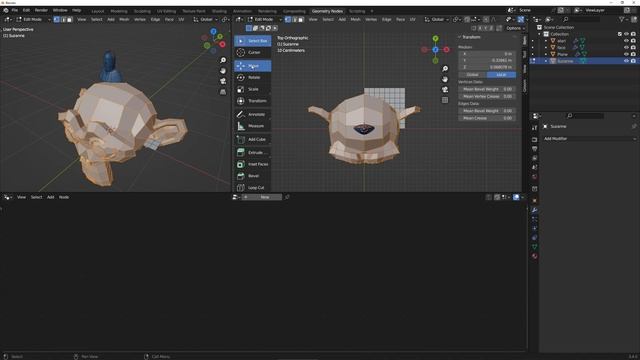Screen dimensions: 640x360
Task: Select Local orientation button in Transform panel
Action: coord(501,75)
